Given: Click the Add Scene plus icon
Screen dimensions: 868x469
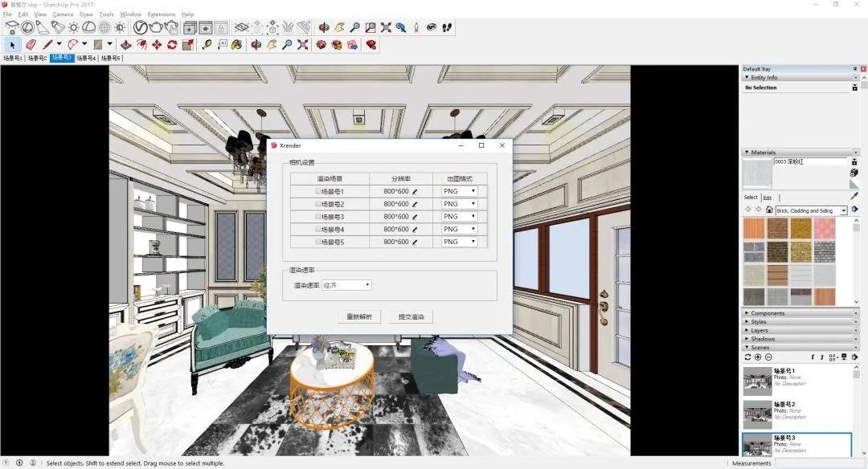Looking at the screenshot, I should pos(758,357).
